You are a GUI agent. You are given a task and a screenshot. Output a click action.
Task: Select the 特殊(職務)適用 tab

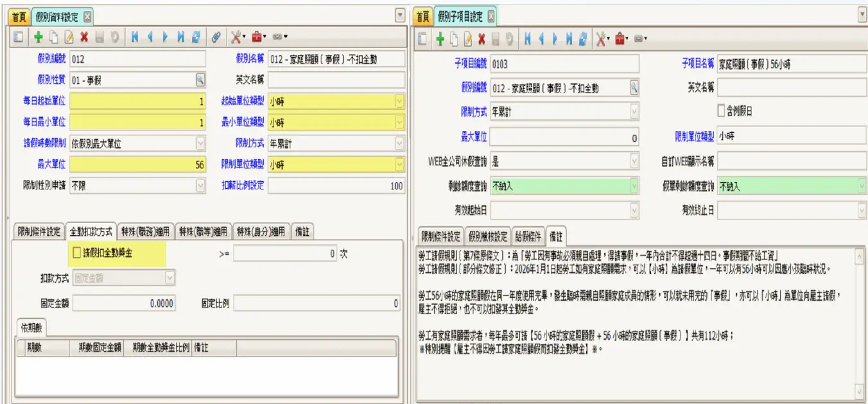pyautogui.click(x=146, y=231)
